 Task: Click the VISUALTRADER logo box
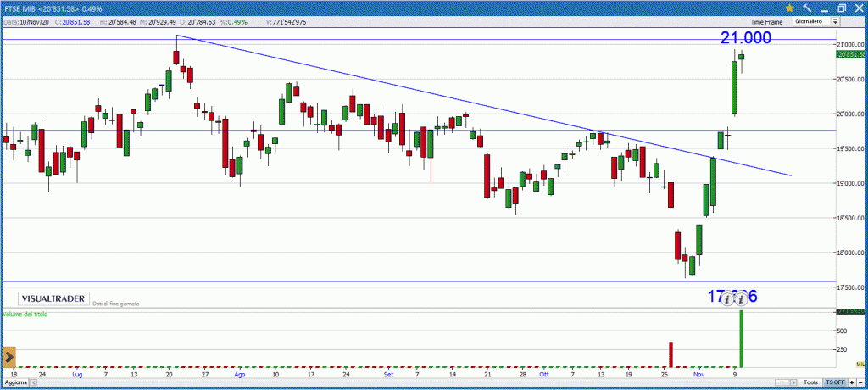point(53,298)
